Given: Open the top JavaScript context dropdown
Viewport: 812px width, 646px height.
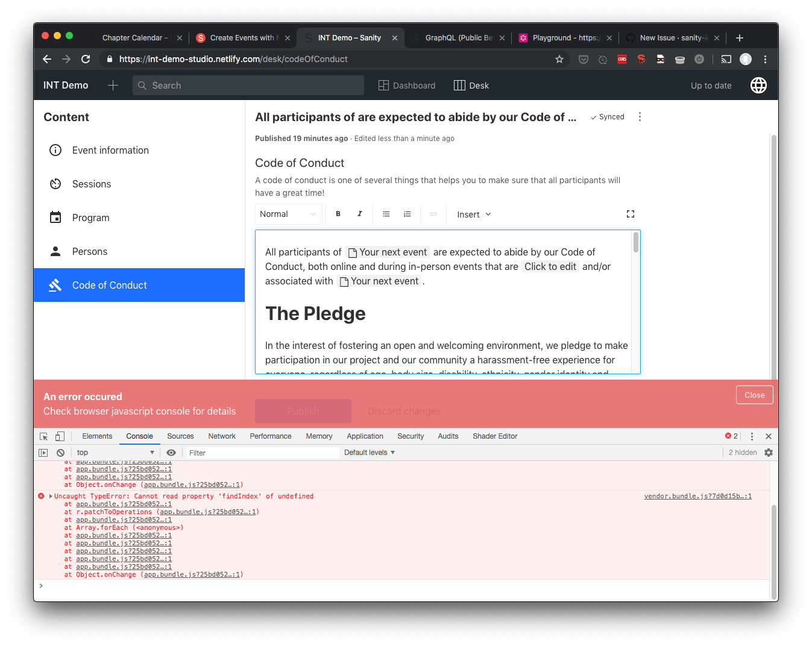Looking at the screenshot, I should tap(115, 453).
